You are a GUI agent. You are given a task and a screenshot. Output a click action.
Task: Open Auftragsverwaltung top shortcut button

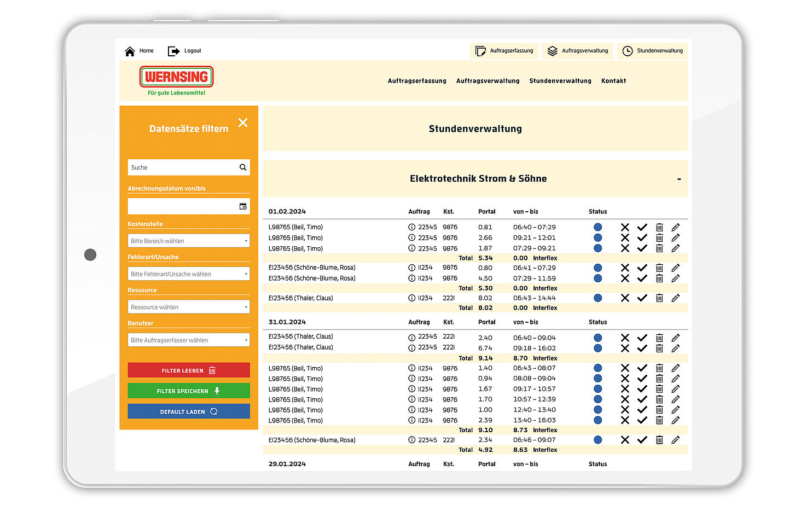click(578, 51)
